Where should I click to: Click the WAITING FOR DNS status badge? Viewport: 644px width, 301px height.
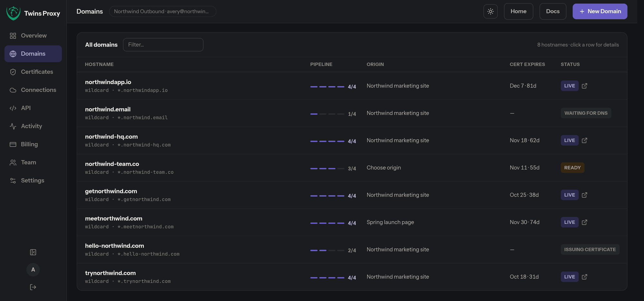click(x=586, y=113)
